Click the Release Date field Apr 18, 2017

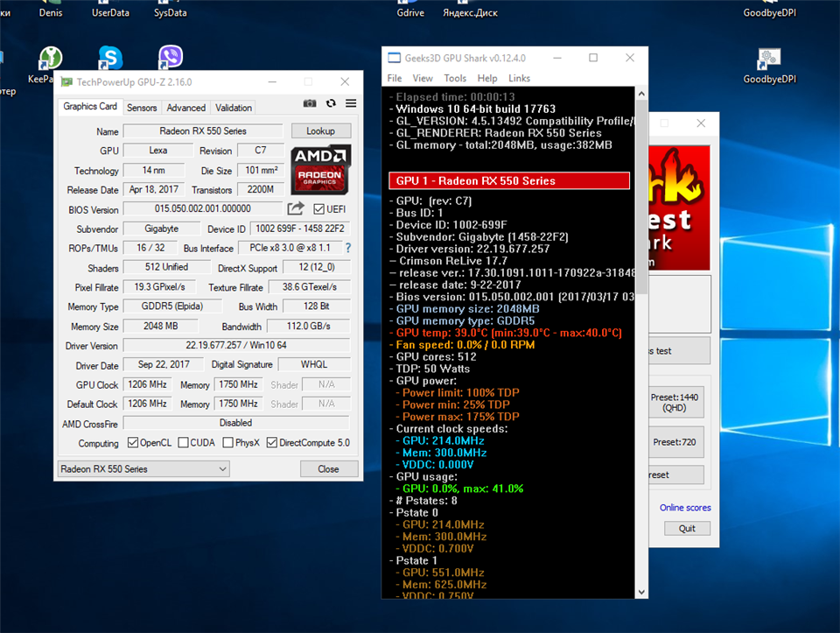(x=154, y=190)
